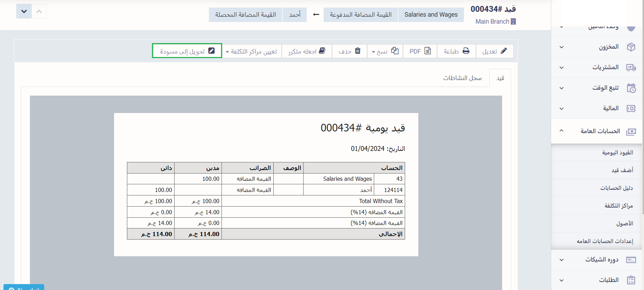Expand the المالية sidebar section

tap(561, 108)
